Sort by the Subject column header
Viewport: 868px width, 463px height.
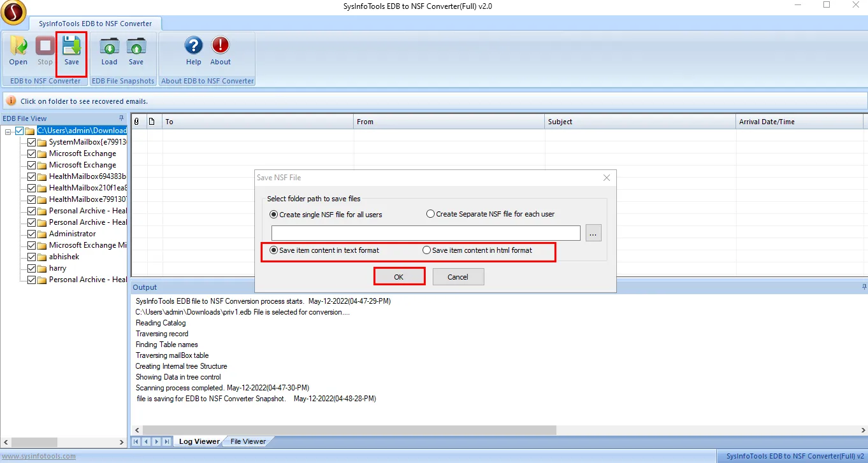[x=640, y=122]
